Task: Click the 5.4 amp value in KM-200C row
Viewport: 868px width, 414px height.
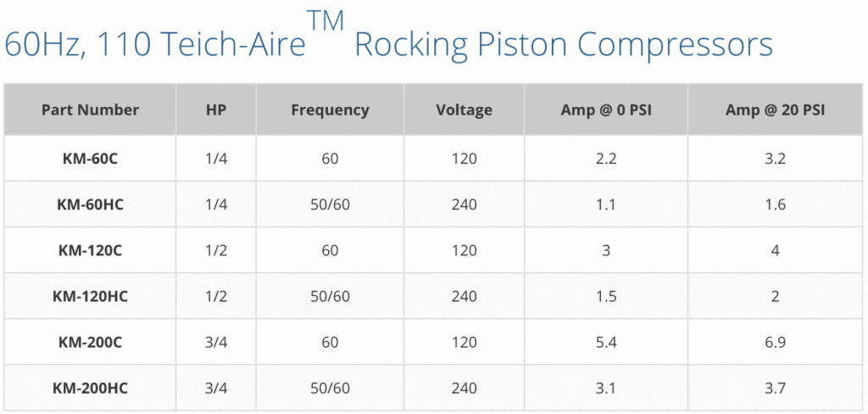Action: [x=605, y=342]
